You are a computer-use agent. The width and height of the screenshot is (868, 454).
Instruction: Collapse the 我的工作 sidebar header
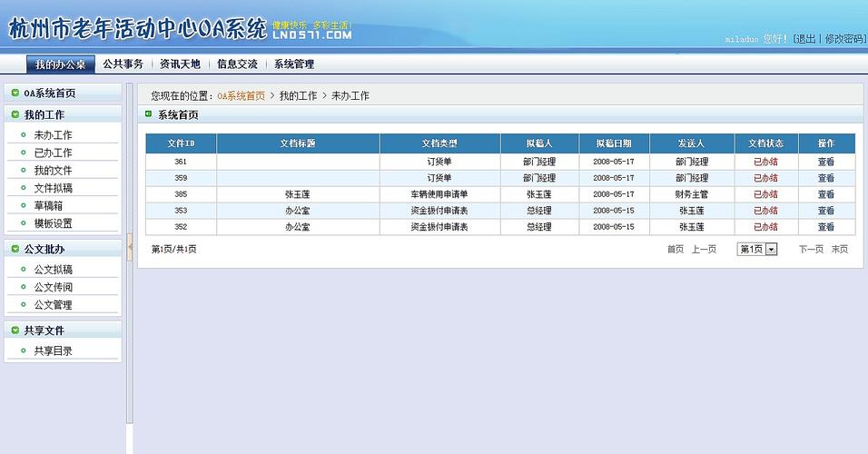click(64, 114)
